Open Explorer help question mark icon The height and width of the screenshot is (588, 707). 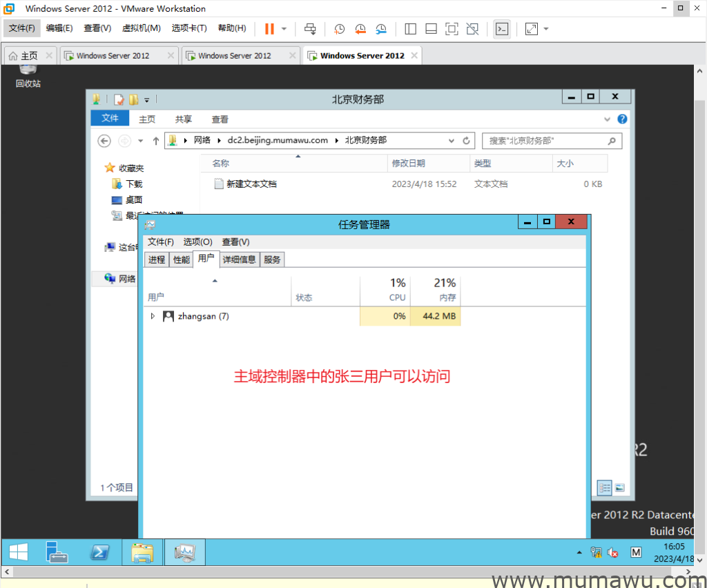622,119
